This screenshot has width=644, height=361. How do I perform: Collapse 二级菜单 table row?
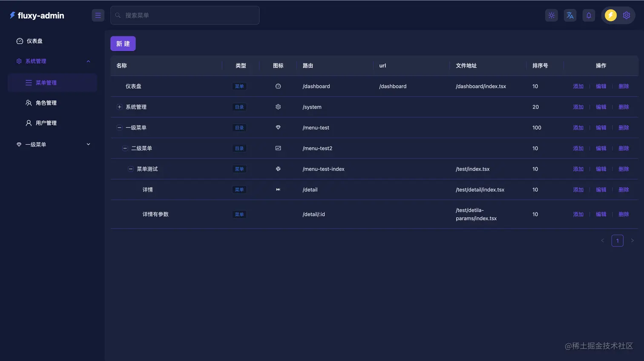click(x=125, y=148)
